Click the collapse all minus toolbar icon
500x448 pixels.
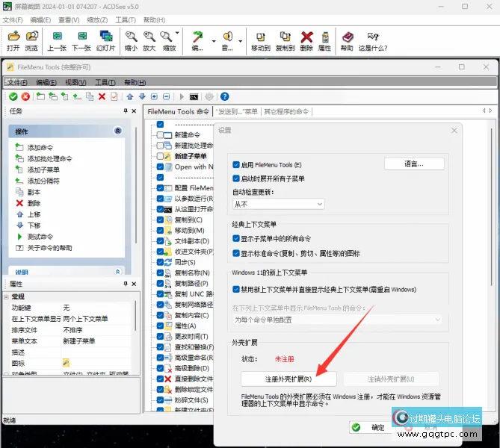(x=167, y=96)
